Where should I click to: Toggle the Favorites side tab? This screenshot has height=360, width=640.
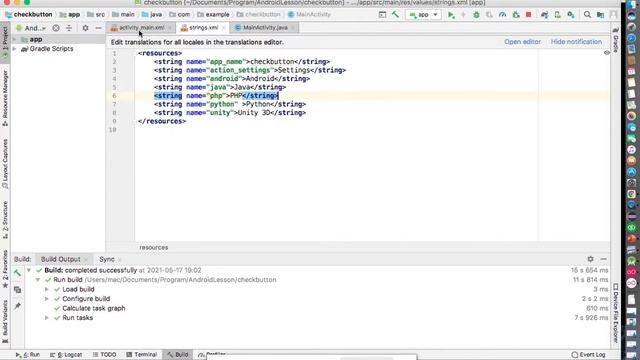[x=5, y=269]
